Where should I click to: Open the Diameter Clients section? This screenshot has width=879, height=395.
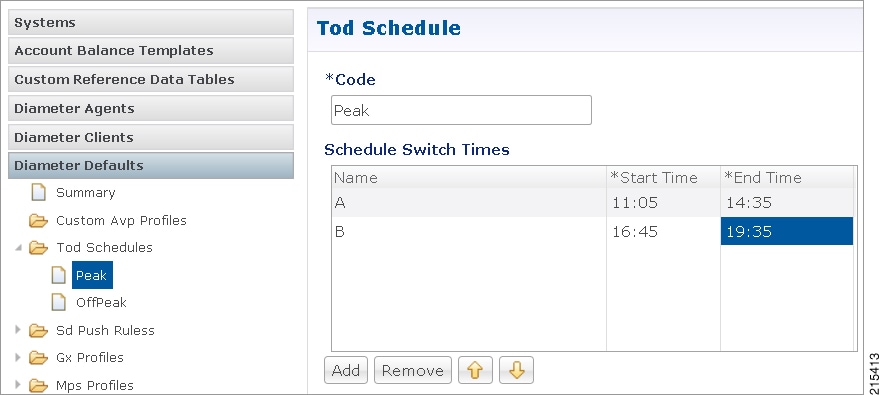point(151,137)
